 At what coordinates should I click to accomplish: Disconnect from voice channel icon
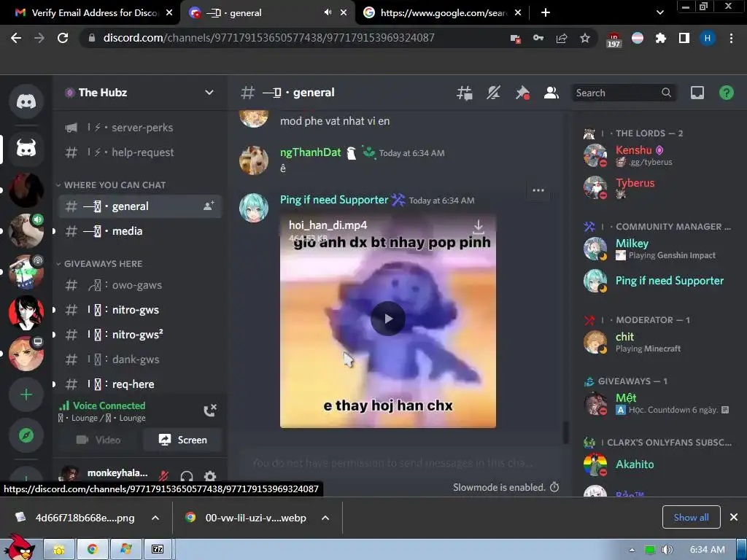point(210,411)
